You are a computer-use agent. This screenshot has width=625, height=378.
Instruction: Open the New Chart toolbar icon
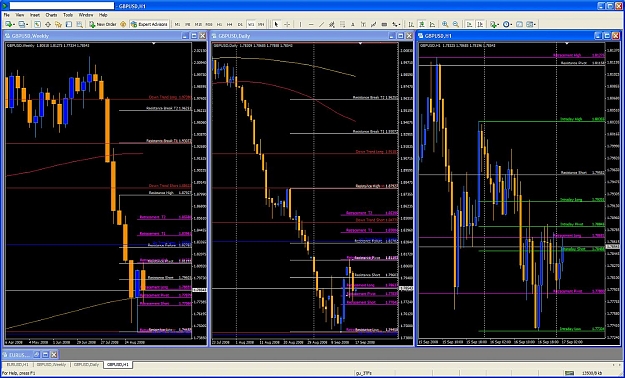10,24
